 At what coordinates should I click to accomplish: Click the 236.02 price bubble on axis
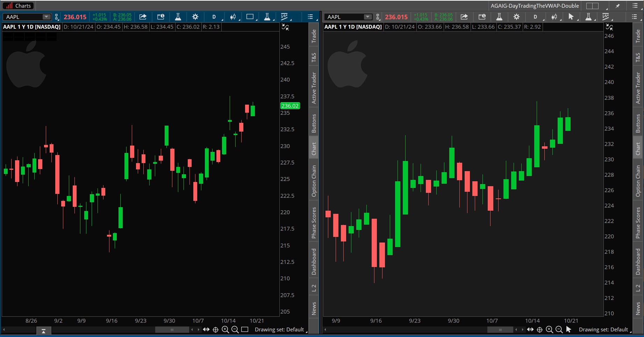[x=290, y=106]
